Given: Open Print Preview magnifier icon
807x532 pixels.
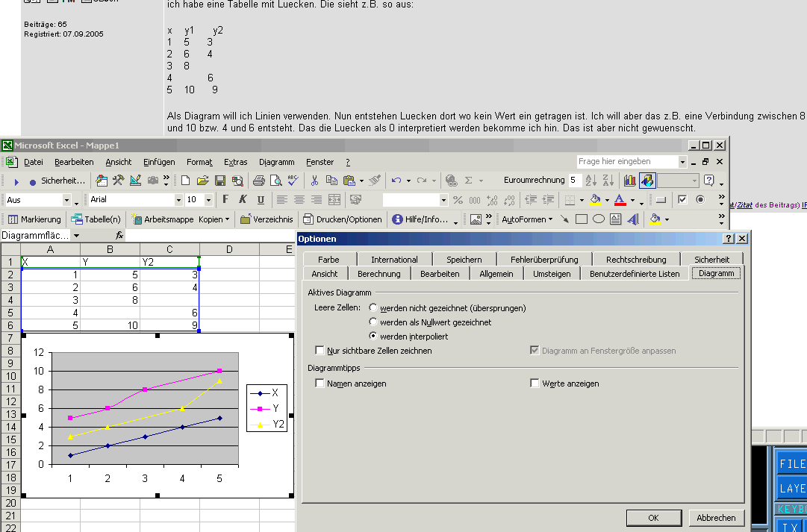Looking at the screenshot, I should coord(276,181).
